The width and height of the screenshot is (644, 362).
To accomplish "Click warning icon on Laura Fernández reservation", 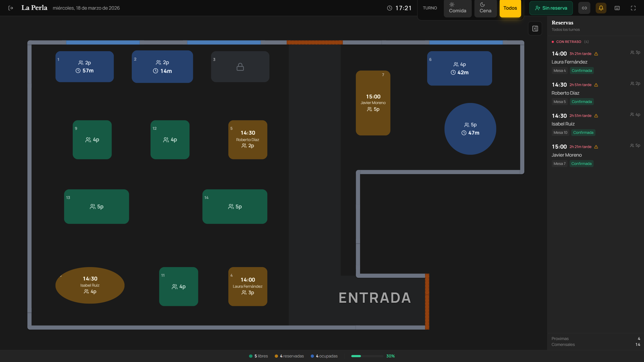I will click(x=596, y=54).
